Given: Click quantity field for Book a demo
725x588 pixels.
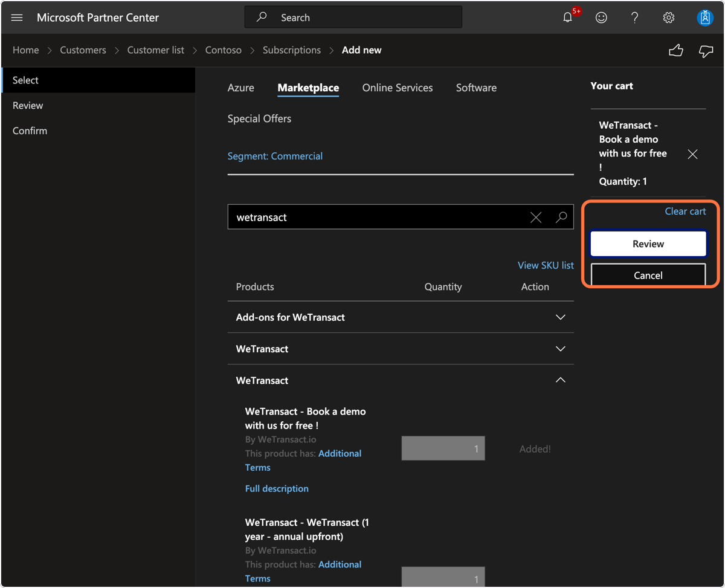Looking at the screenshot, I should (443, 448).
